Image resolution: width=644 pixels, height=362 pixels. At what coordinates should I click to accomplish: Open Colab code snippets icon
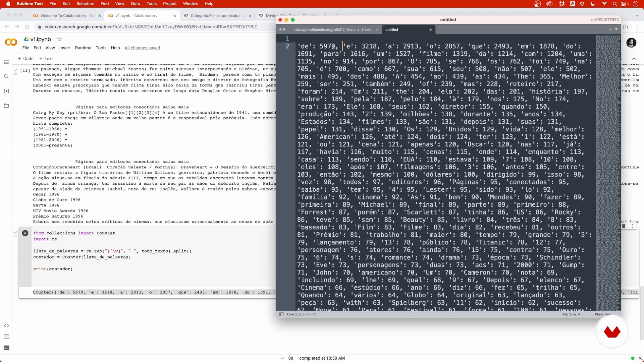pyautogui.click(x=6, y=326)
